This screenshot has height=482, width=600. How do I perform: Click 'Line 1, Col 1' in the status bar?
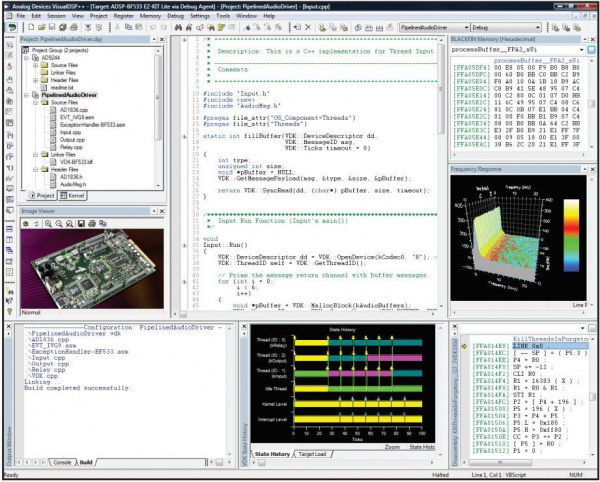485,475
